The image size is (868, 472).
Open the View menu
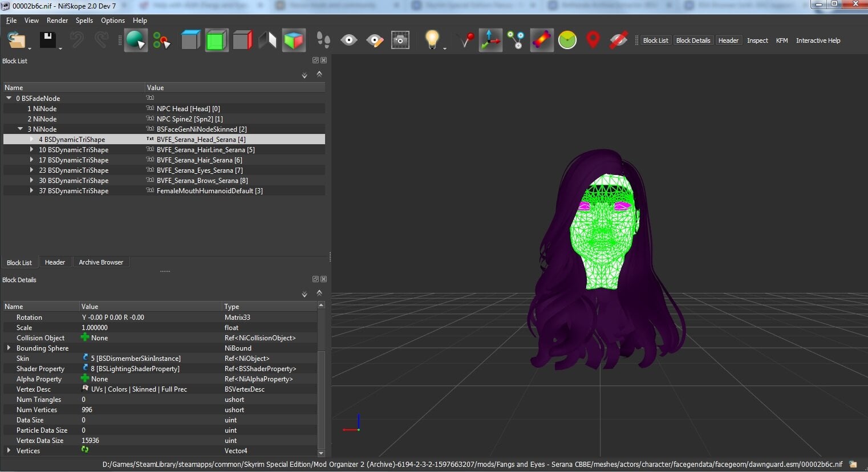(x=31, y=21)
